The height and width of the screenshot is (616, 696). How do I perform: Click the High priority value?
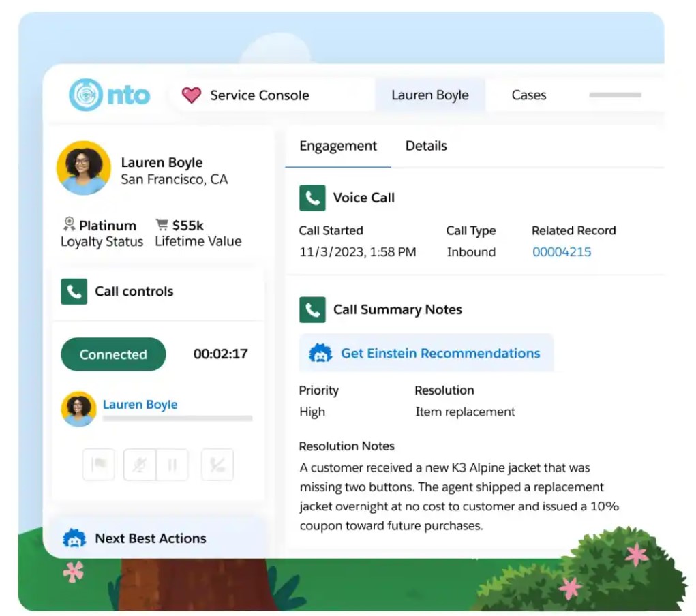click(312, 412)
